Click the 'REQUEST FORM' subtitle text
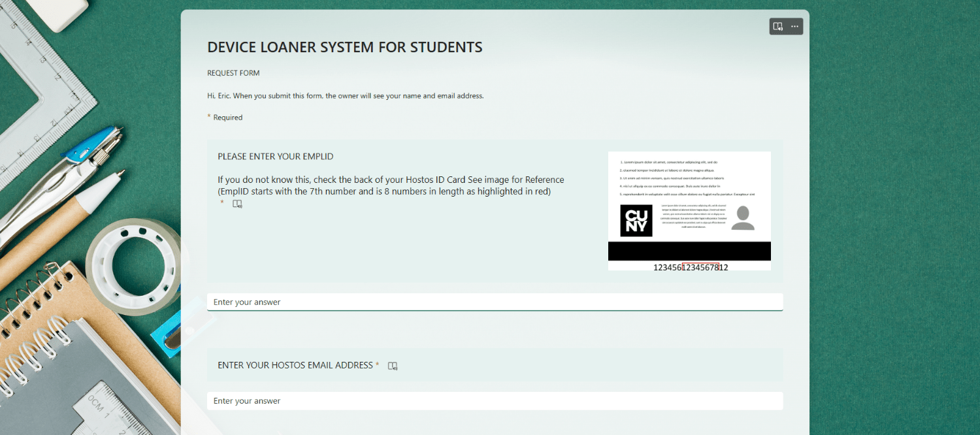 [233, 73]
